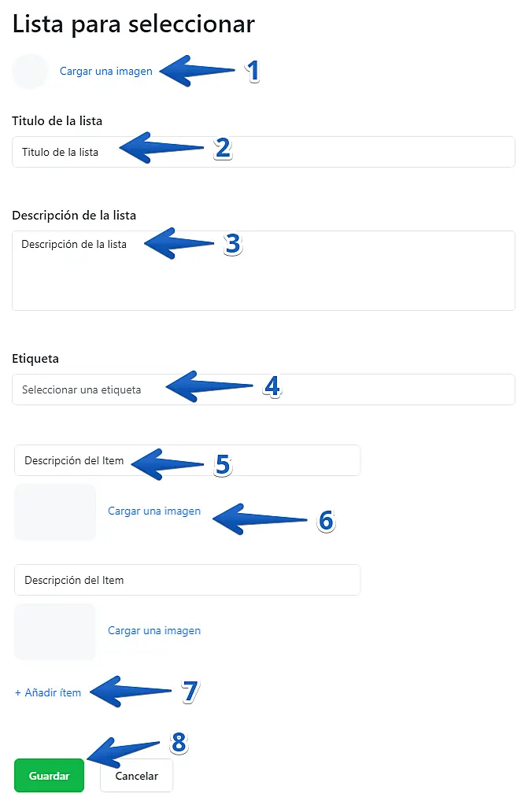The height and width of the screenshot is (812, 532).
Task: Click the blue number 7 annotation marker
Action: tap(190, 692)
